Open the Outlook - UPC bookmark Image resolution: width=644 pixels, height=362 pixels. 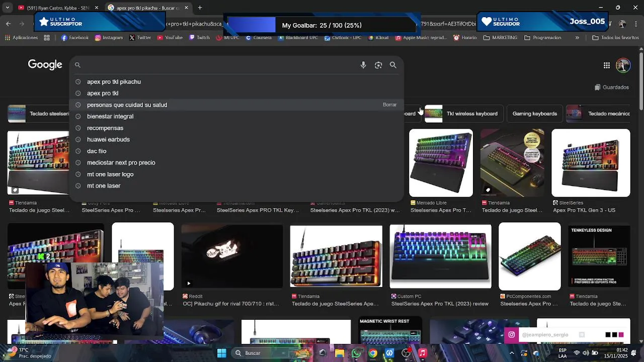pos(343,38)
